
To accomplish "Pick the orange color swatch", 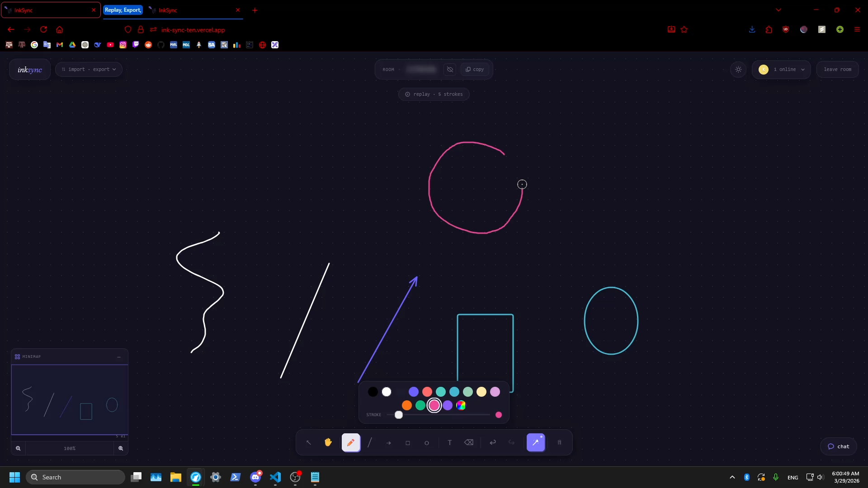I will (407, 406).
